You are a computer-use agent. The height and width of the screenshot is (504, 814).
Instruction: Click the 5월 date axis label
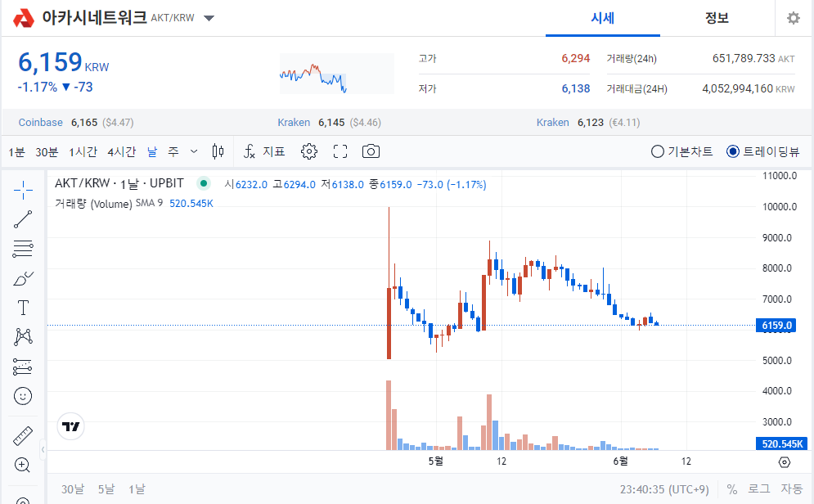click(435, 461)
